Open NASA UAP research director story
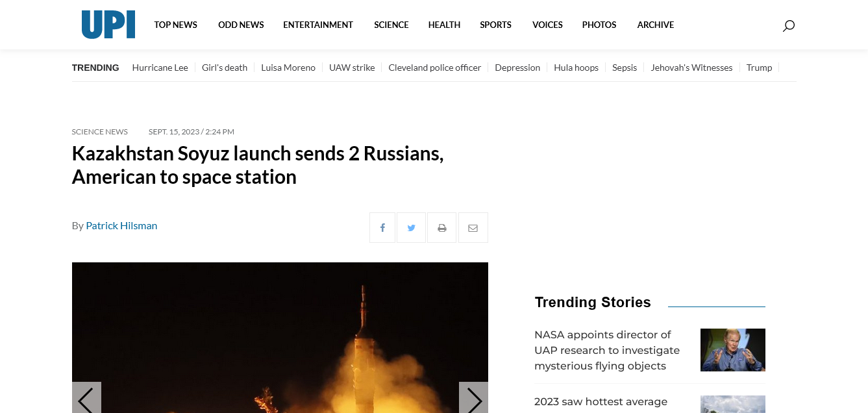This screenshot has height=413, width=868. point(607,350)
